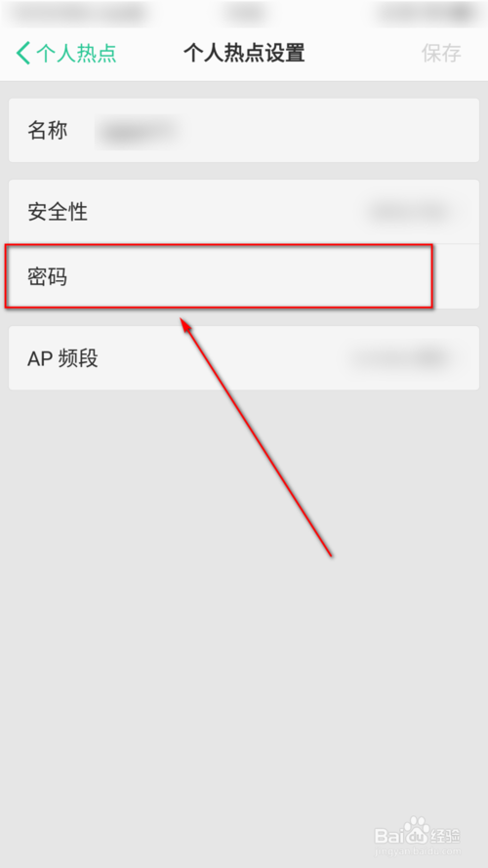Select the 名称 row label
The image size is (488, 868).
click(x=48, y=130)
